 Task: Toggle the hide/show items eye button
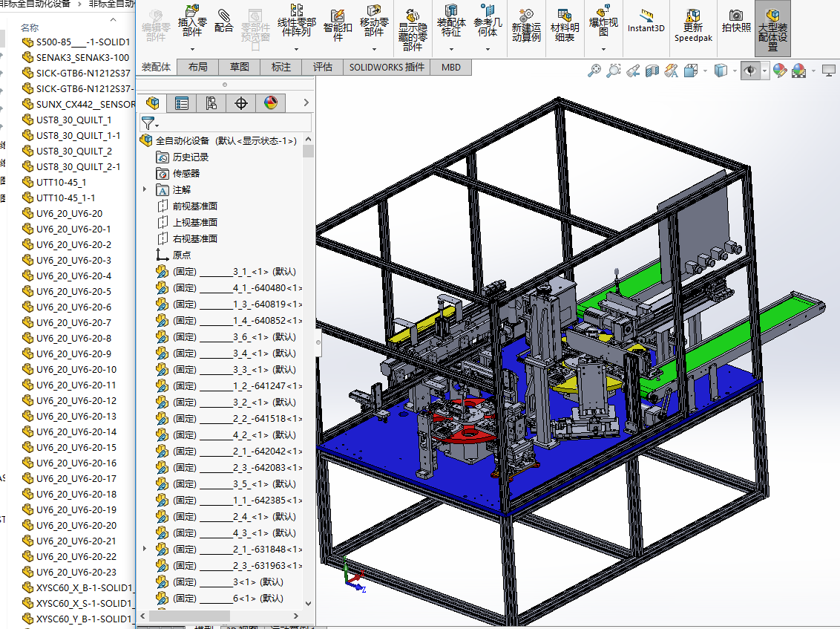click(749, 71)
